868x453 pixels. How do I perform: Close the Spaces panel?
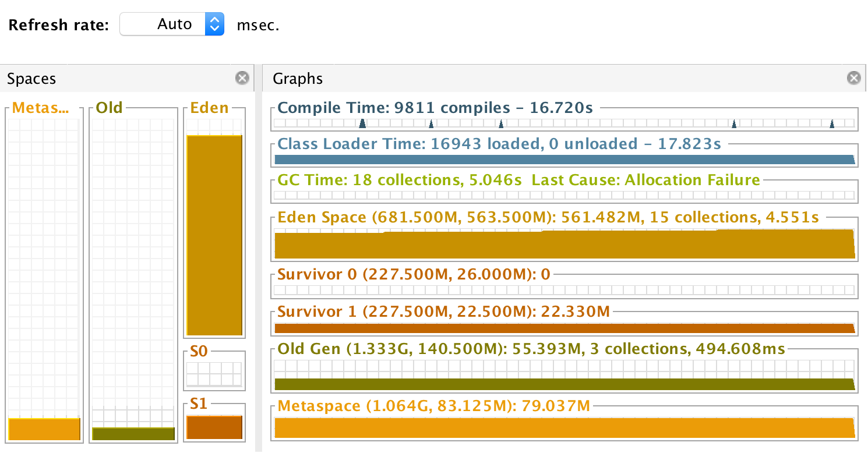click(x=242, y=78)
